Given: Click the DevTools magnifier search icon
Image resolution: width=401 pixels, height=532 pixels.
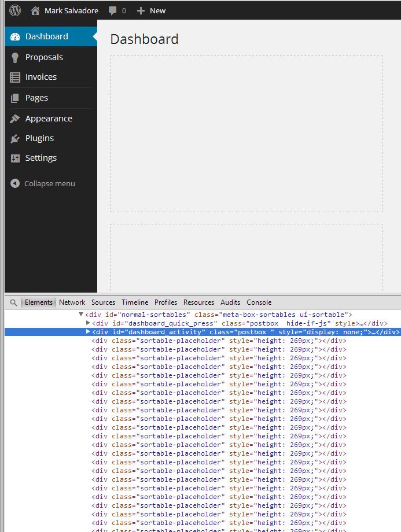Looking at the screenshot, I should click(13, 302).
